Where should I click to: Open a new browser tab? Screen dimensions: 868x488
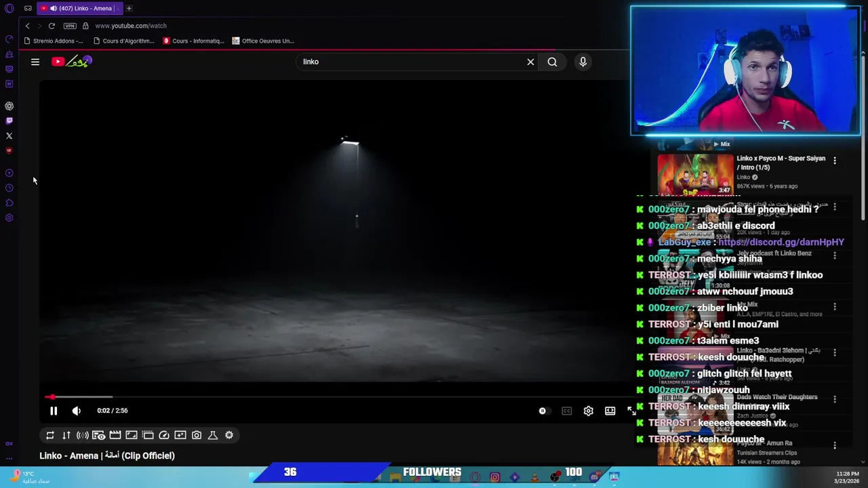pyautogui.click(x=129, y=8)
